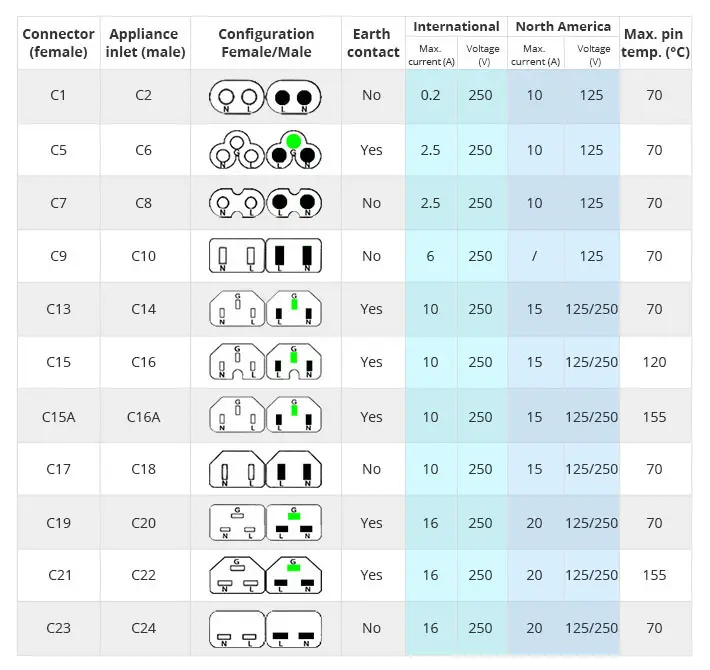Image resolution: width=710 pixels, height=670 pixels.
Task: Select the 'Max. pin temp. (°C)' header
Action: coord(654,43)
